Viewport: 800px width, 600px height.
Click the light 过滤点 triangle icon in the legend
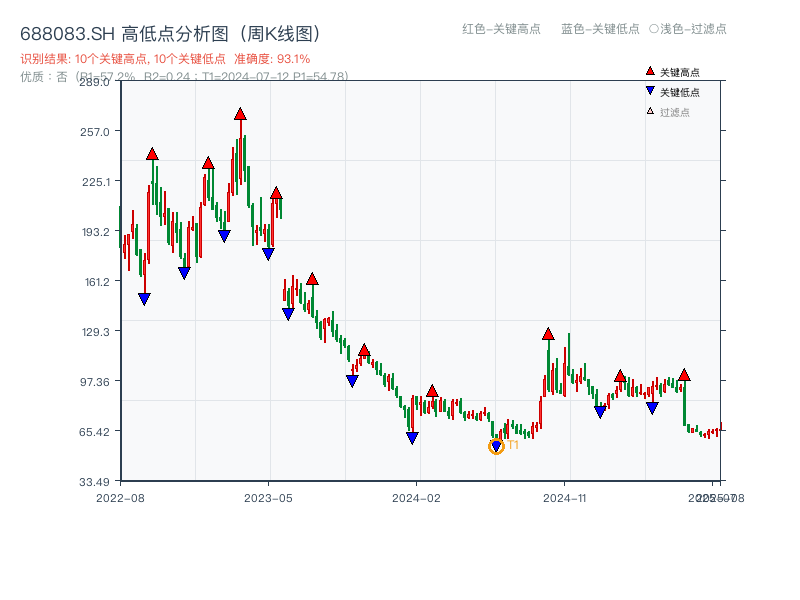[652, 109]
